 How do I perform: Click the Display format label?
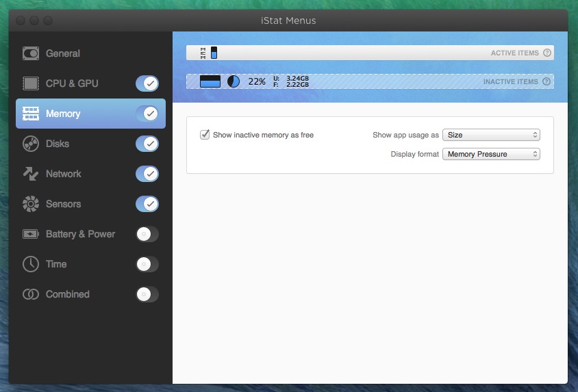pos(415,154)
